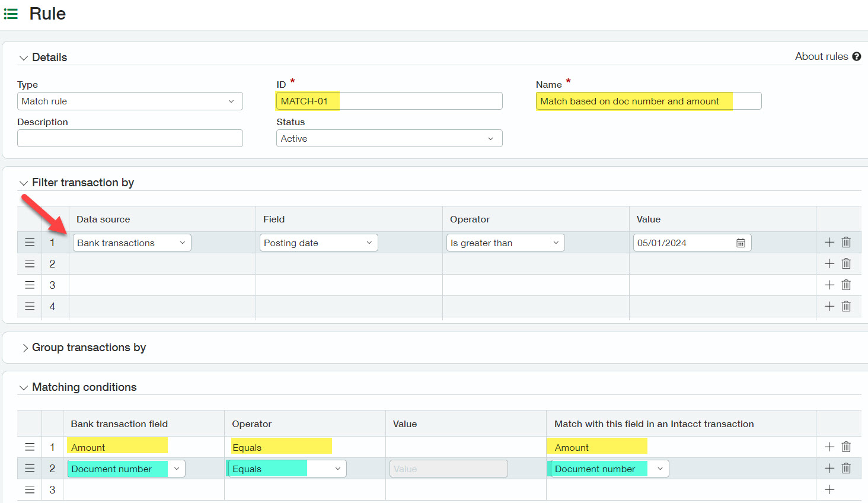
Task: Open the Status dropdown showing Active
Action: tap(389, 139)
